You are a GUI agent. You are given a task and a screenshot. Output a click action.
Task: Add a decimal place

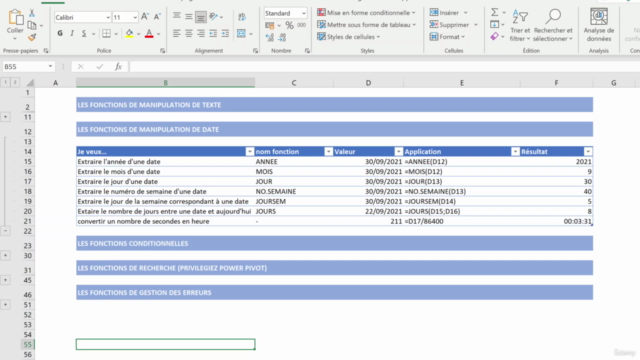(270, 38)
